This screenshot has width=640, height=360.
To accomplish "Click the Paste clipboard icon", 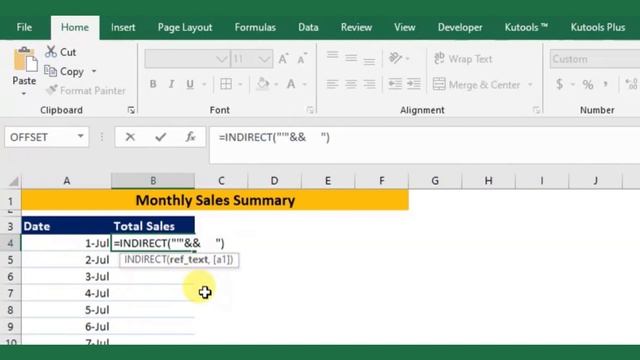I will [x=25, y=60].
